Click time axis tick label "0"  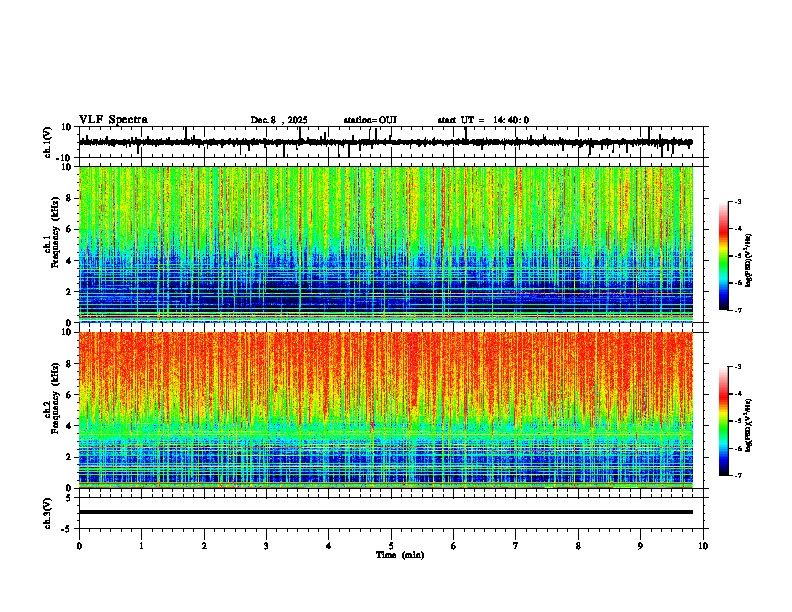tap(79, 546)
